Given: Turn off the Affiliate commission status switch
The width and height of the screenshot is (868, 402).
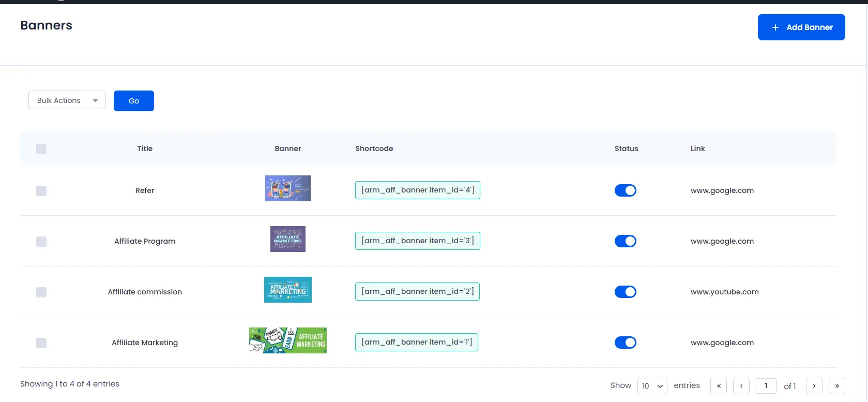Looking at the screenshot, I should click(x=626, y=292).
